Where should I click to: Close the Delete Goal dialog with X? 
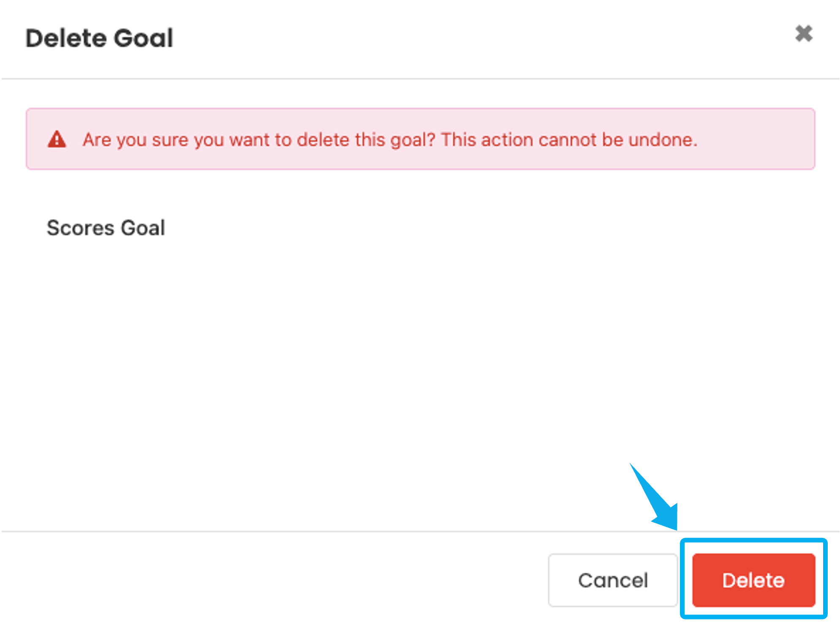click(x=803, y=34)
